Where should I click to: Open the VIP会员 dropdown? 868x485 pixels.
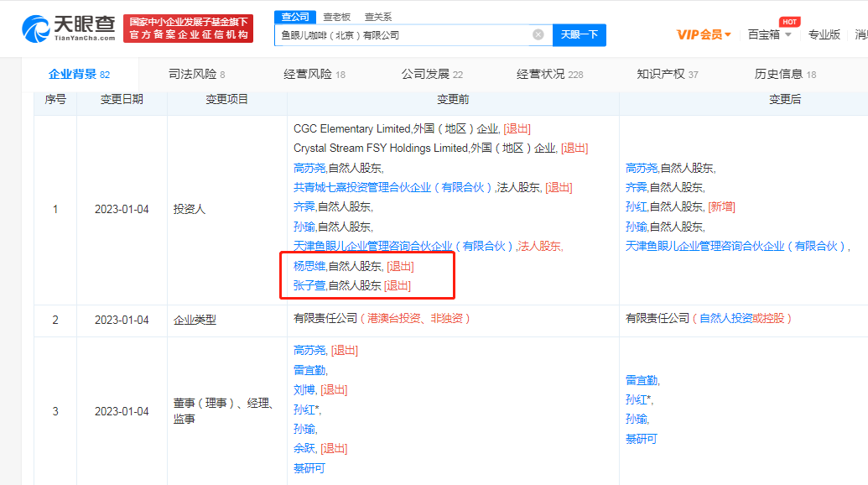704,35
